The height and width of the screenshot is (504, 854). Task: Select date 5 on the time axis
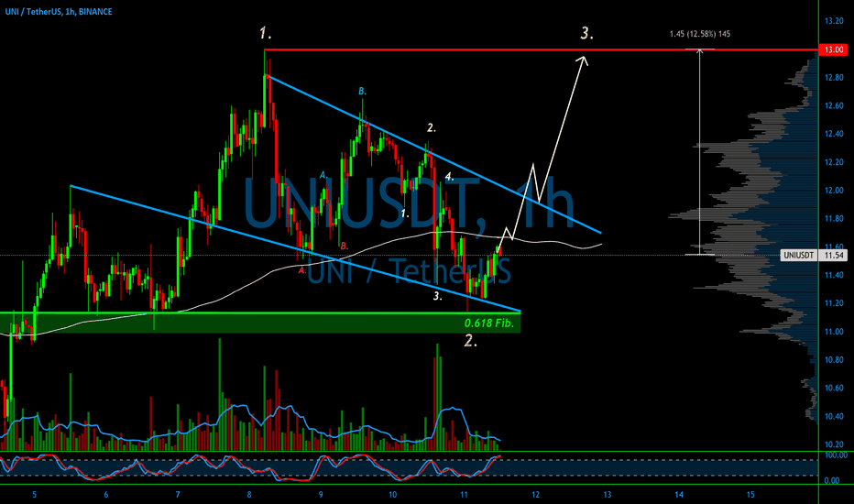click(x=34, y=495)
